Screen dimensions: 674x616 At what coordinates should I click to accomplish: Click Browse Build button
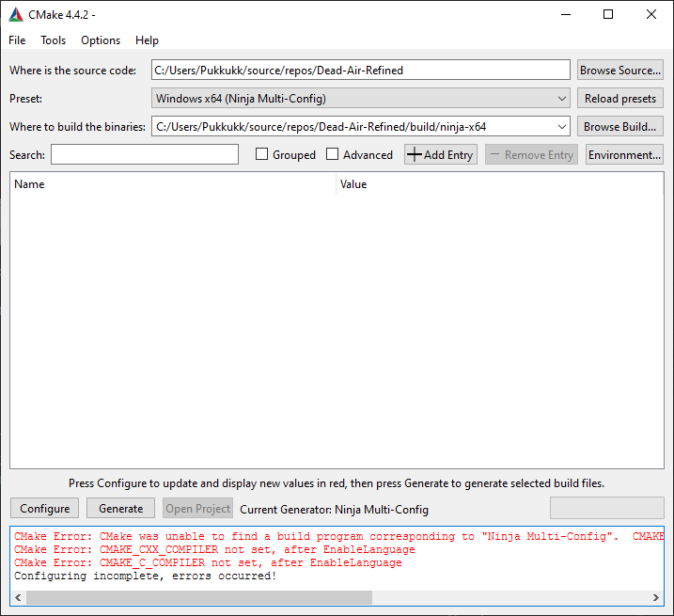coord(620,127)
